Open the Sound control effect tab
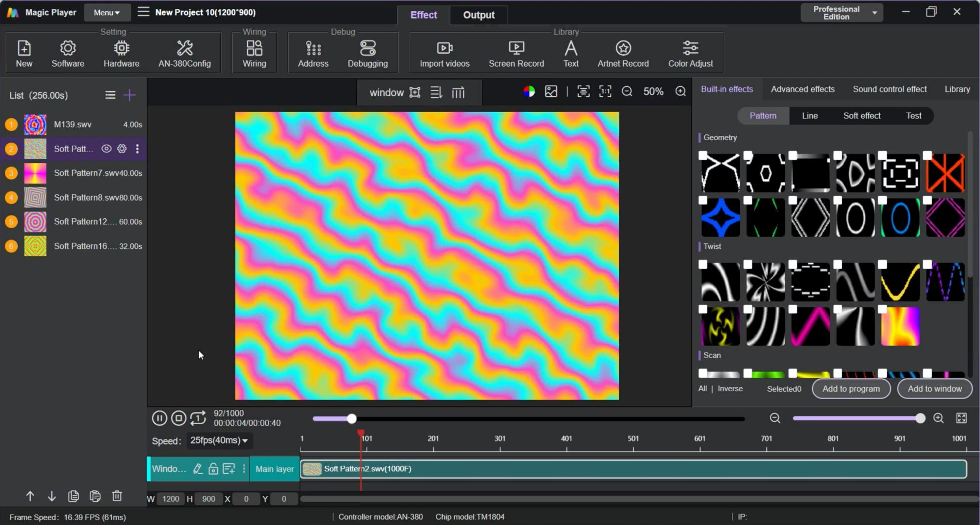 tap(890, 89)
